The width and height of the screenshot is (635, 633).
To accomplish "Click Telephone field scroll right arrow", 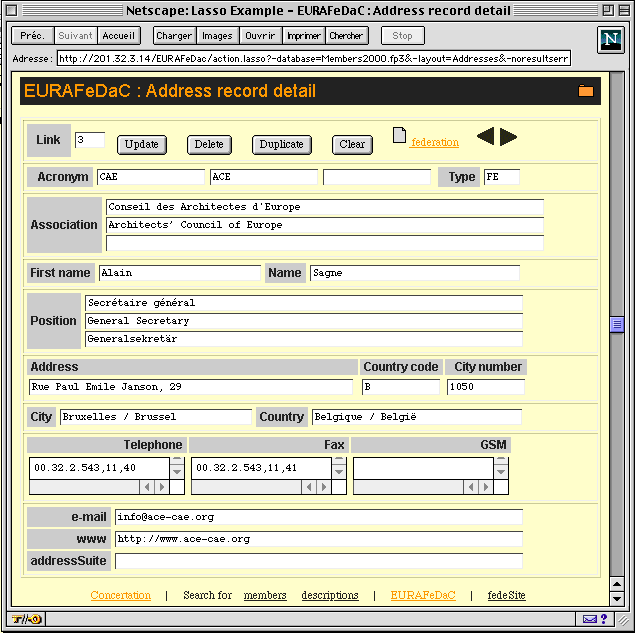I will click(x=162, y=487).
